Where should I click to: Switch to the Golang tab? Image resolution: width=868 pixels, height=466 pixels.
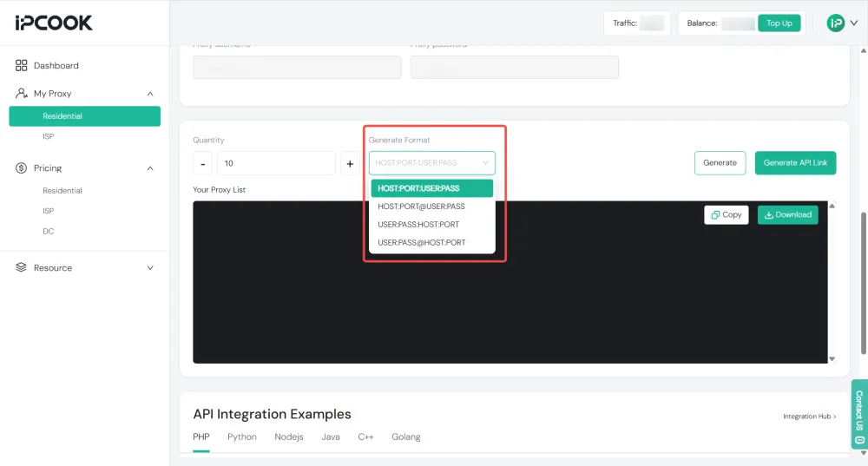click(x=405, y=436)
